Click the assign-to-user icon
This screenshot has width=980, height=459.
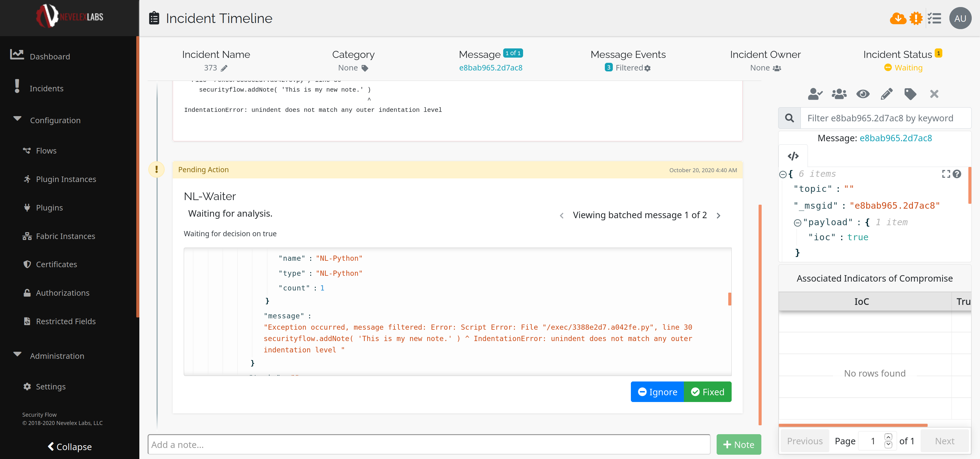[815, 94]
